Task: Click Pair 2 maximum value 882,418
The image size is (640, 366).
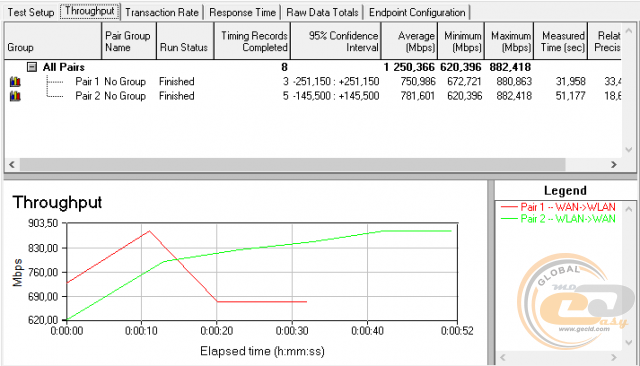Action: point(514,96)
